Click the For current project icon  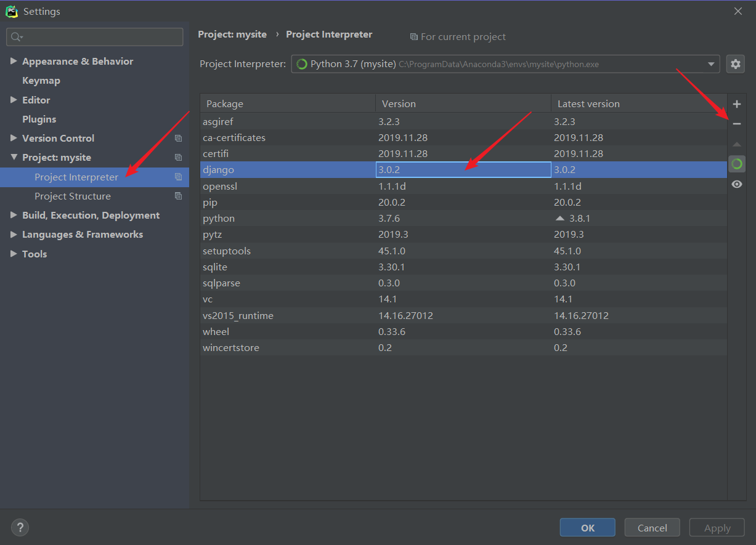point(413,37)
